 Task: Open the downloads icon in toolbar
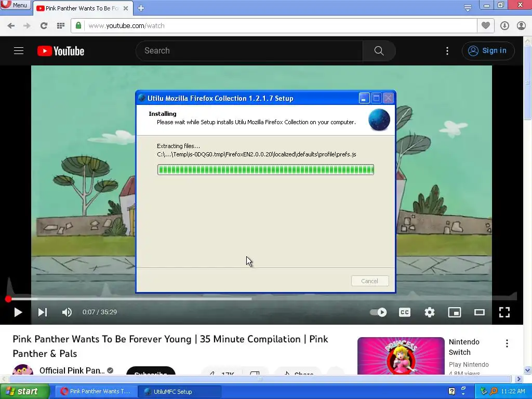(504, 26)
